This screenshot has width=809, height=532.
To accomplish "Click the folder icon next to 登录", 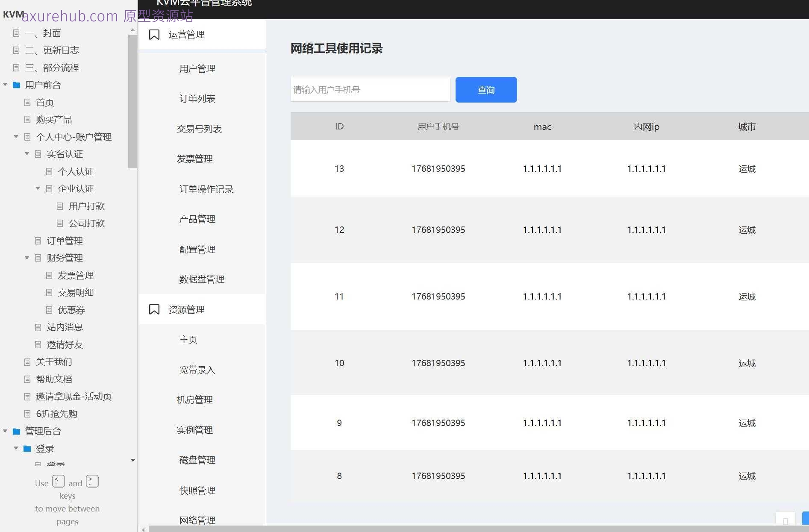I will [26, 448].
